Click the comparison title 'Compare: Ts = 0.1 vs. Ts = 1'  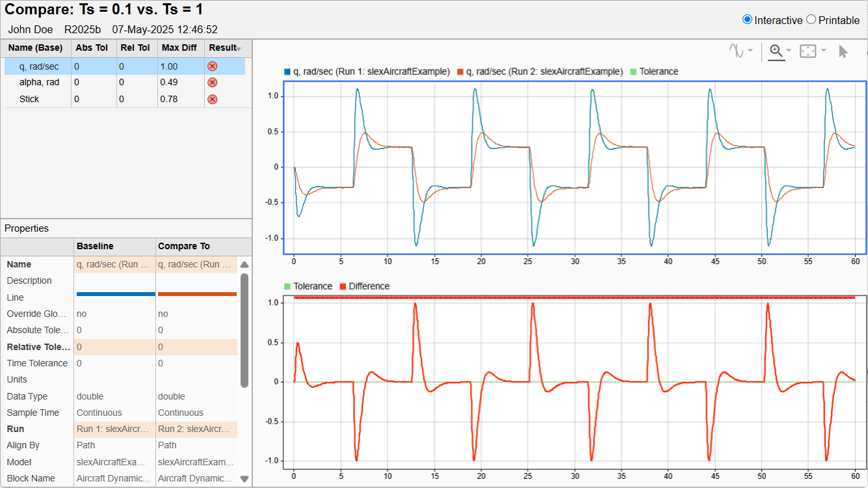pos(104,10)
